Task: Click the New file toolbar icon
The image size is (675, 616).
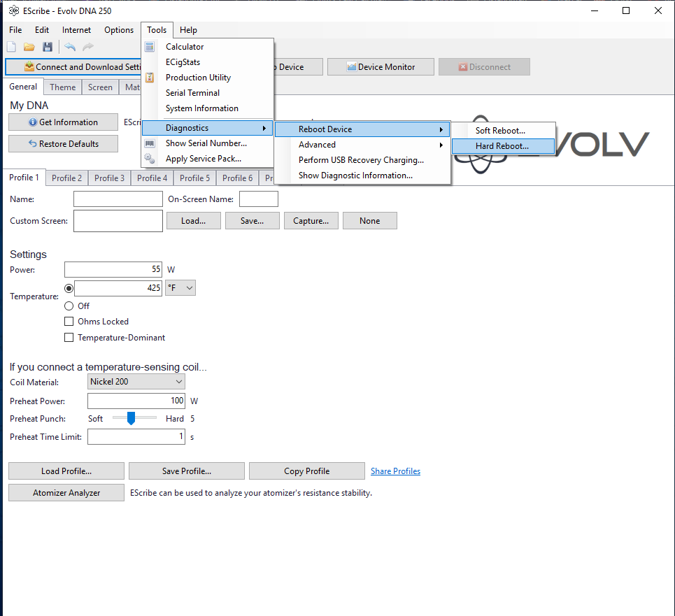Action: 11,47
